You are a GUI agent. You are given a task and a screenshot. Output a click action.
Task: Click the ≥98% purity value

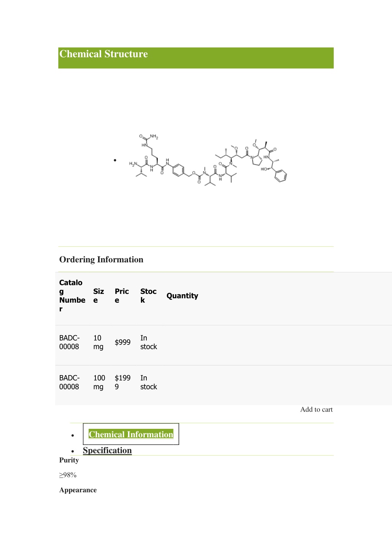[x=68, y=475]
